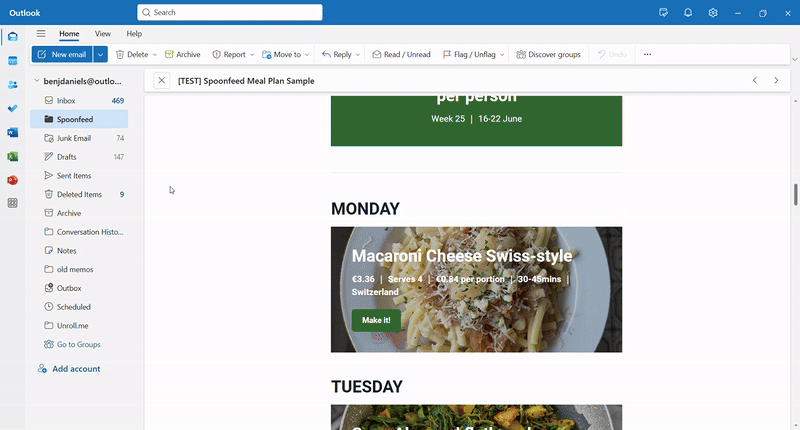Select Add account link

point(76,369)
